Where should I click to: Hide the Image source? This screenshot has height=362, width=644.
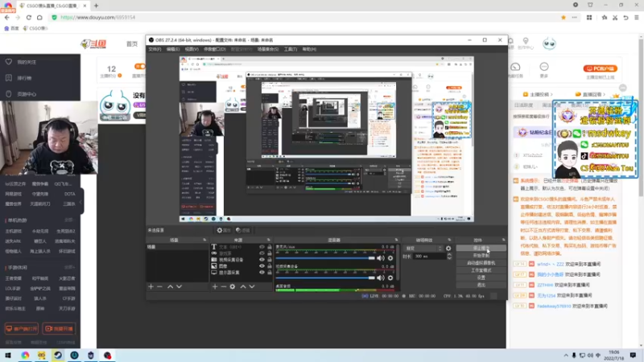point(262,266)
